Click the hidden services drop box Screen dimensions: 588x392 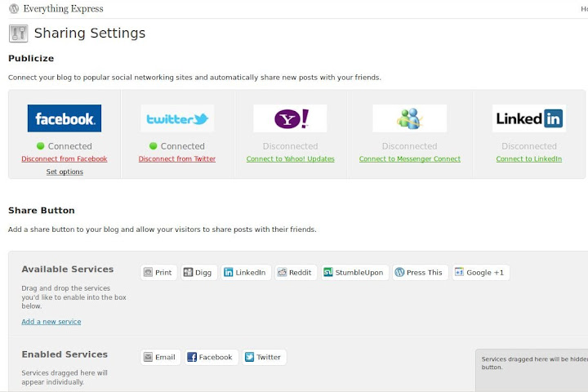[532, 370]
